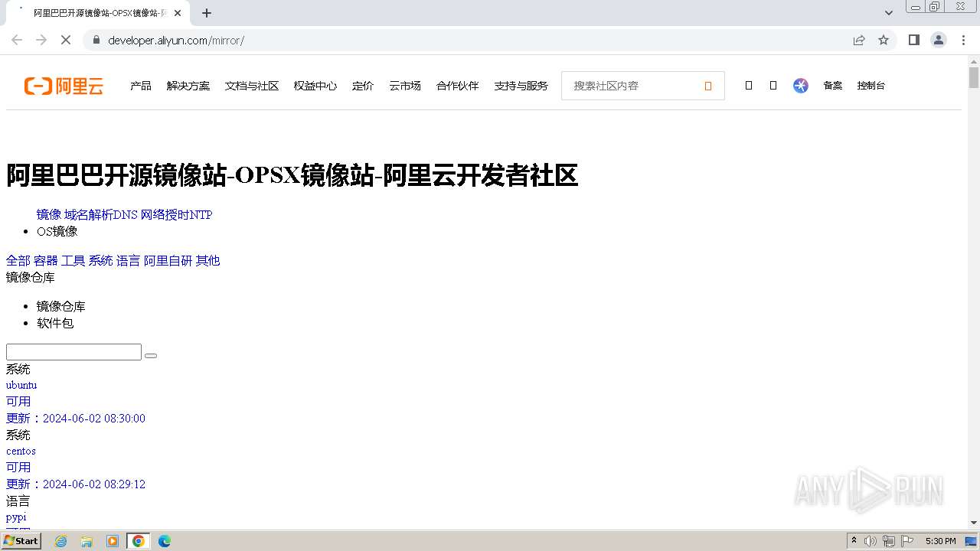Open Internet Explorer from the taskbar
Viewport: 980px width, 551px height.
[x=61, y=541]
